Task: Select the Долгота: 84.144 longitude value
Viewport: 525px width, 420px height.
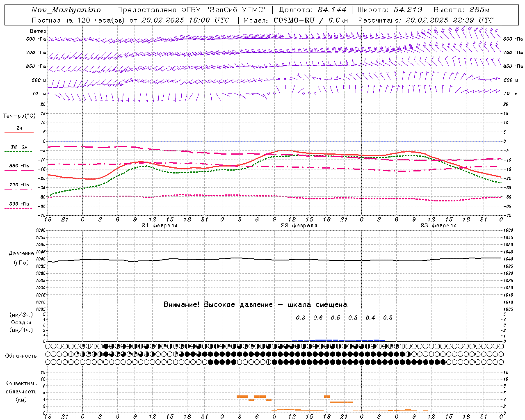Action: point(313,10)
